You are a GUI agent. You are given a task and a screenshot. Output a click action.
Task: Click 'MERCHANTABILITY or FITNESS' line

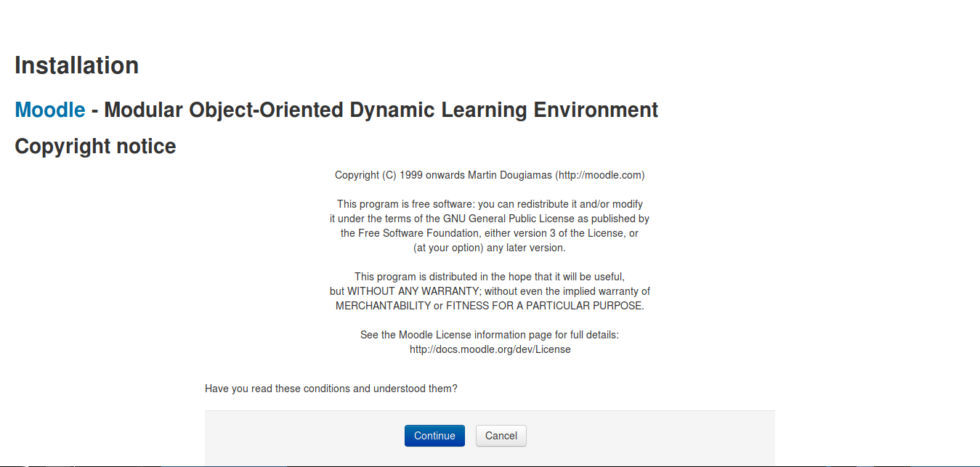coord(490,306)
